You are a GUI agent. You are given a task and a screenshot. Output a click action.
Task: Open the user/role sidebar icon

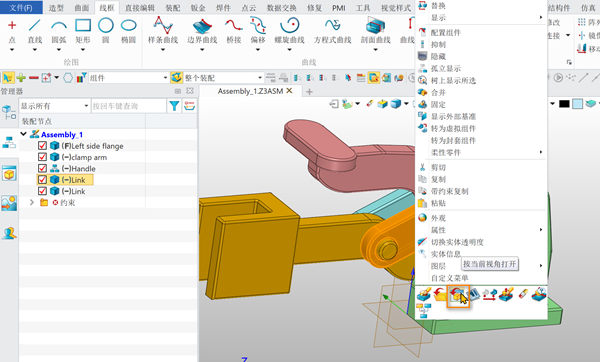9,233
